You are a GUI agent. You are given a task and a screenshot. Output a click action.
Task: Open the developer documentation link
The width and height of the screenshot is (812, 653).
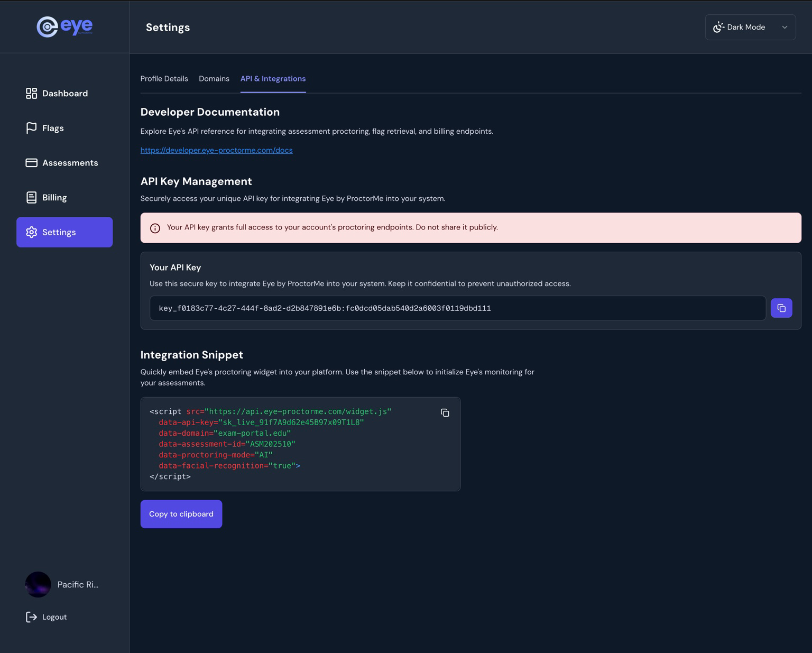[216, 150]
